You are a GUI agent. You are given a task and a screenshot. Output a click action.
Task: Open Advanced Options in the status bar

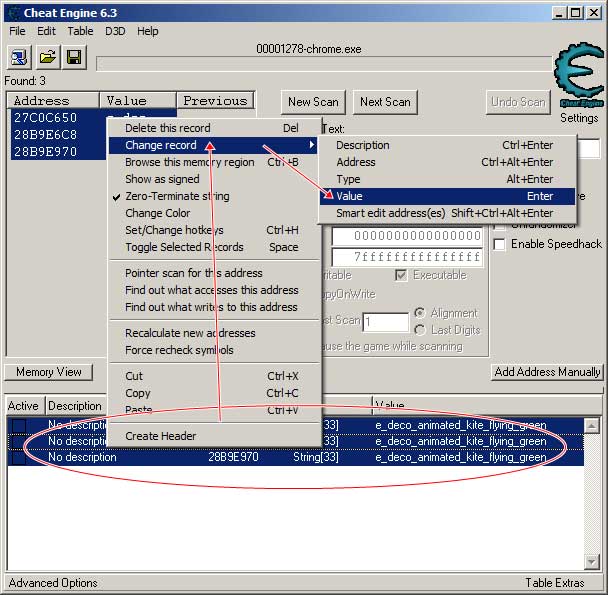[53, 583]
